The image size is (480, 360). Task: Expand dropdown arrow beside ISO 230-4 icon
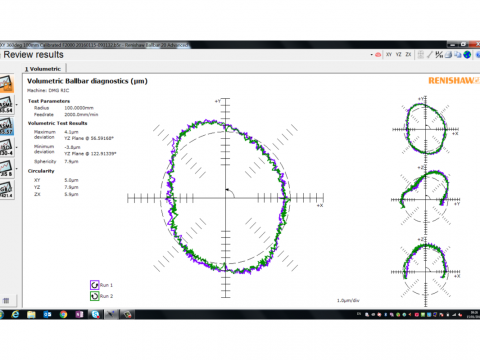(17, 147)
